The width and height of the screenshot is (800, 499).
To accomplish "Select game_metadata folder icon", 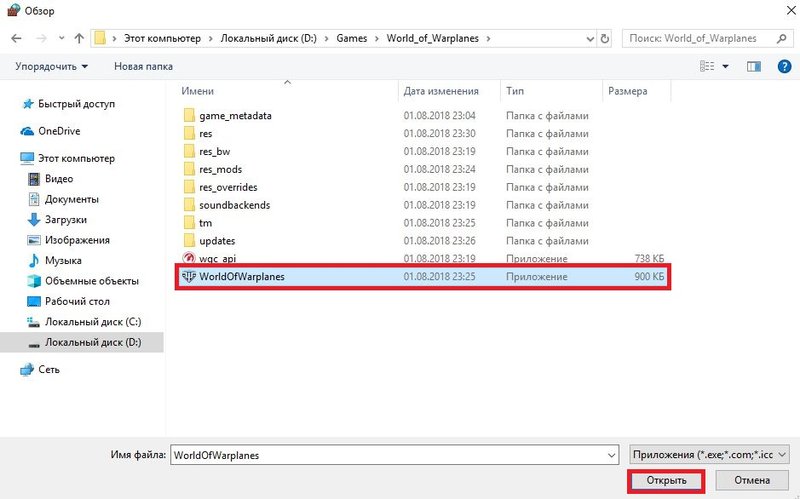I will pos(189,115).
